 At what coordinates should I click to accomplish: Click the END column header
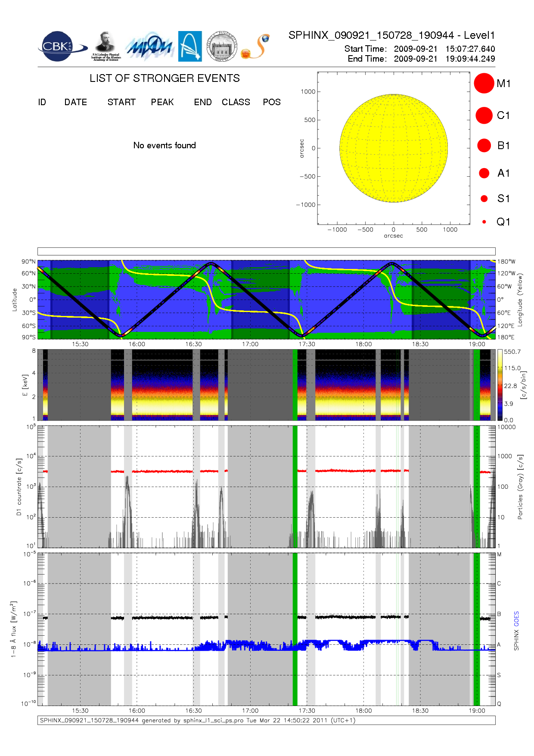click(x=203, y=102)
